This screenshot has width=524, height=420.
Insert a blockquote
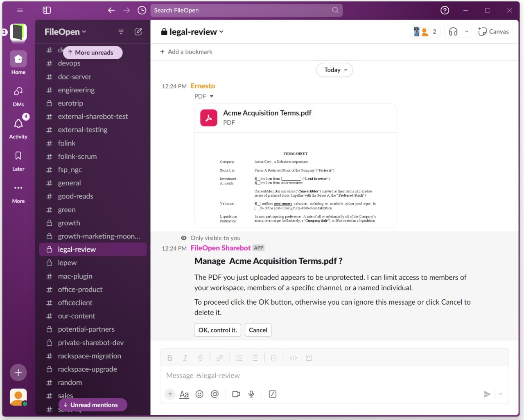click(x=274, y=358)
